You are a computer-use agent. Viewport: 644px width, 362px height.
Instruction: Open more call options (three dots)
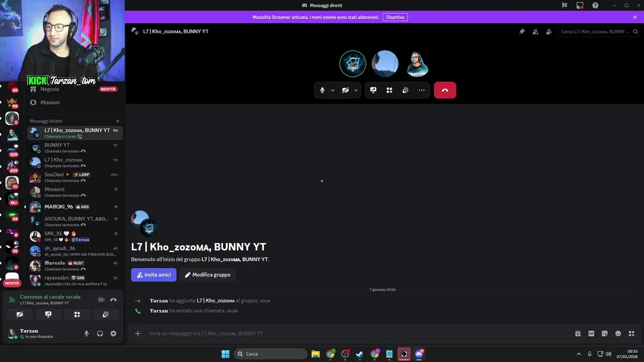(422, 90)
